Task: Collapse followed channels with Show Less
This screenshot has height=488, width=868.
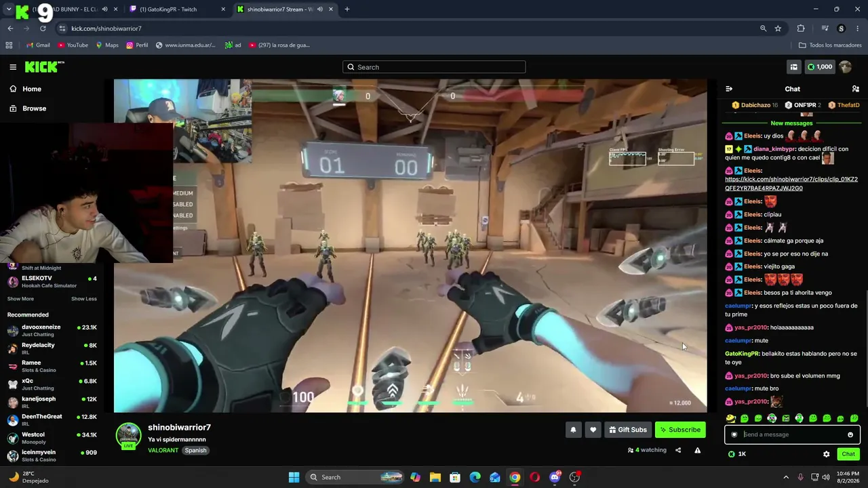Action: click(x=84, y=299)
